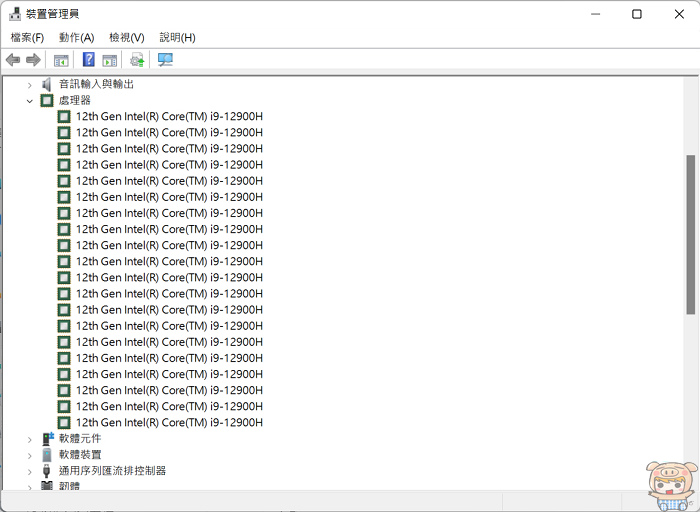The width and height of the screenshot is (700, 512).
Task: Open the 說明(H) menu
Action: (x=177, y=37)
